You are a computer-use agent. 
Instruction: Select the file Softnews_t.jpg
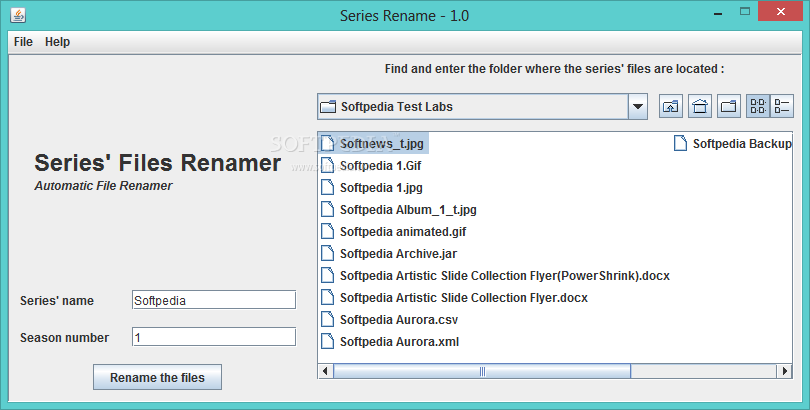click(374, 144)
